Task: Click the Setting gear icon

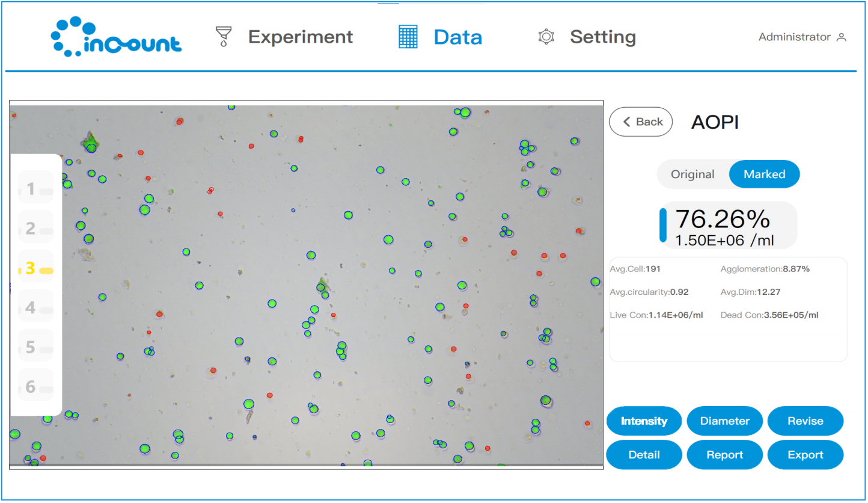Action: 546,37
